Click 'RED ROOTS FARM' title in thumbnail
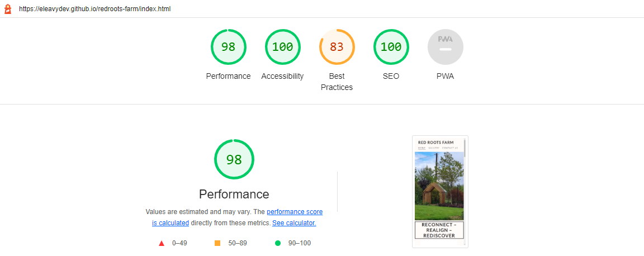 tap(436, 142)
